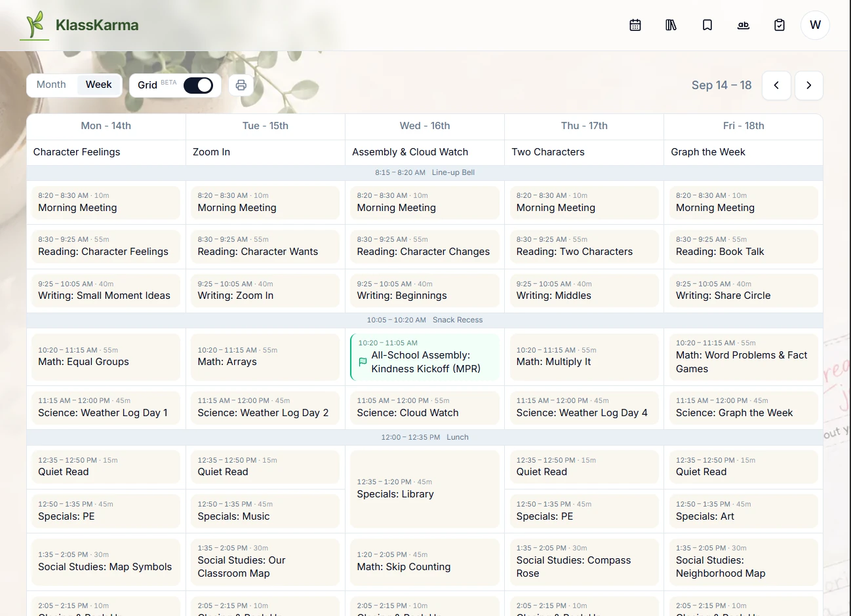Click the KlassKarma leaf logo
This screenshot has height=616, width=851.
[35, 25]
